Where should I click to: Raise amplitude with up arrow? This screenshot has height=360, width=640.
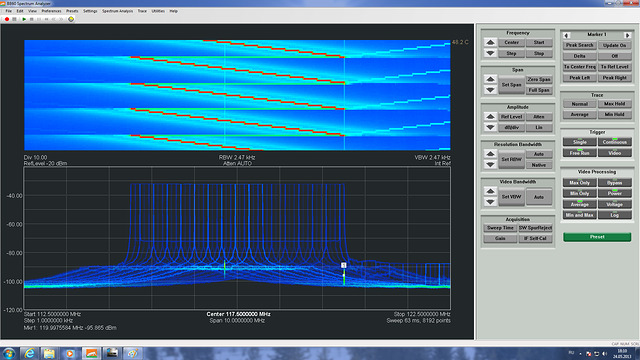click(491, 117)
